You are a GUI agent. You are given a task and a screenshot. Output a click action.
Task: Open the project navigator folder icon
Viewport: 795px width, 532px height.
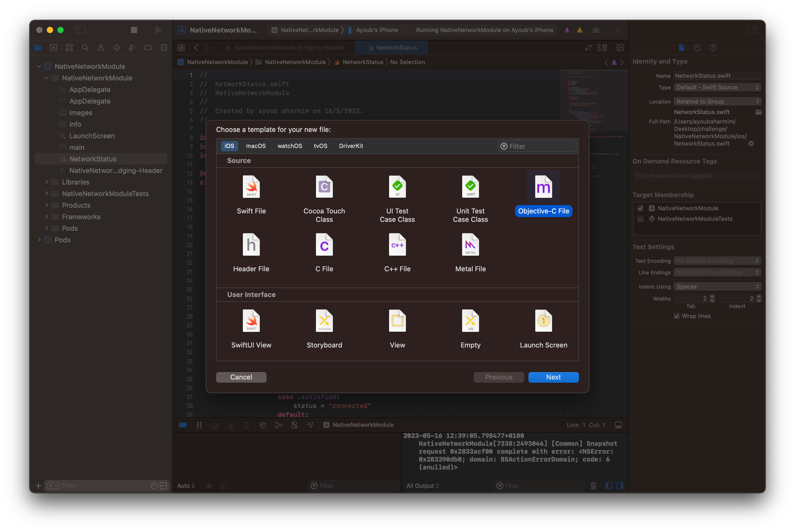click(38, 48)
